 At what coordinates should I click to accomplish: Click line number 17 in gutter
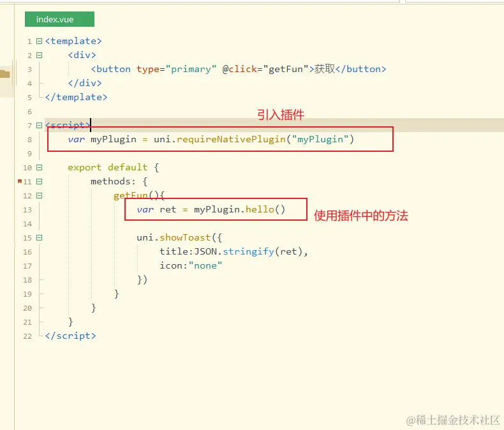(x=27, y=266)
